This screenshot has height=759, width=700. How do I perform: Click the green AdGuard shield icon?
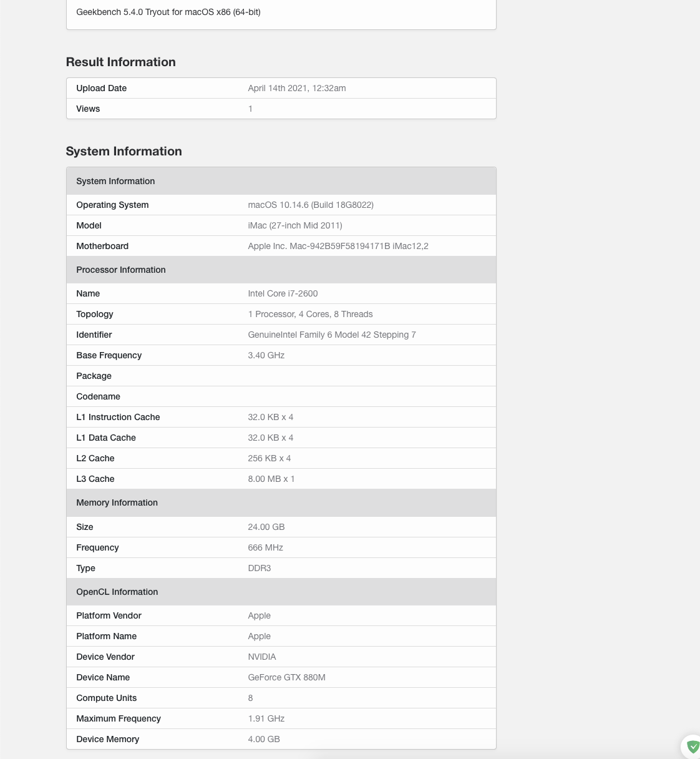pyautogui.click(x=693, y=747)
